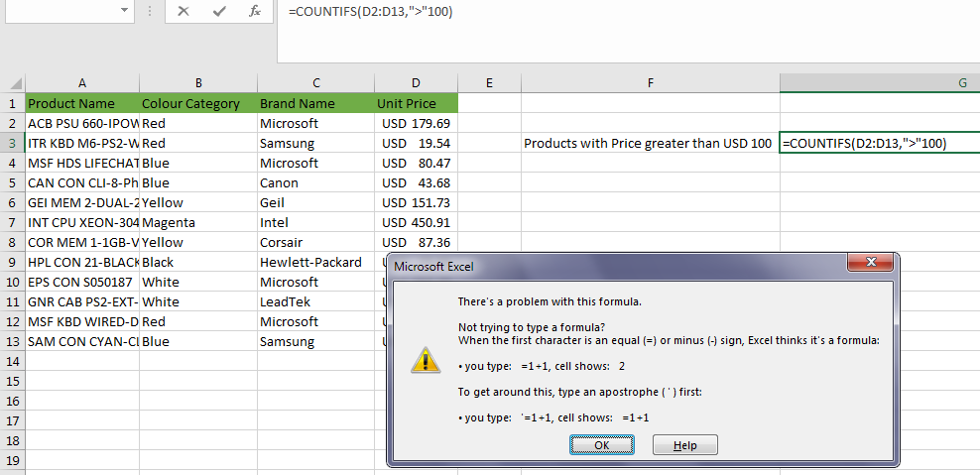Select the Corsair brand cell
This screenshot has height=475, width=980.
[x=316, y=243]
